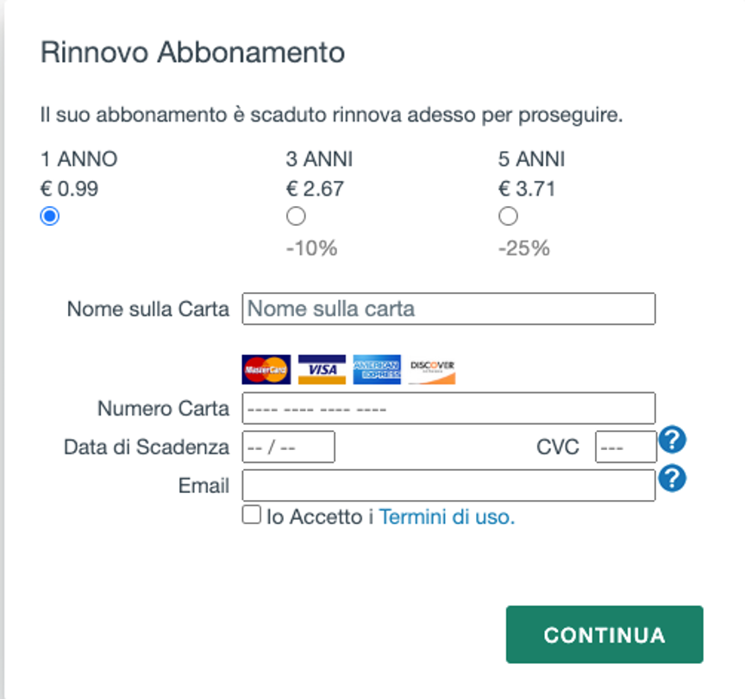Click into the Numero Carta field
745x700 pixels.
point(448,408)
